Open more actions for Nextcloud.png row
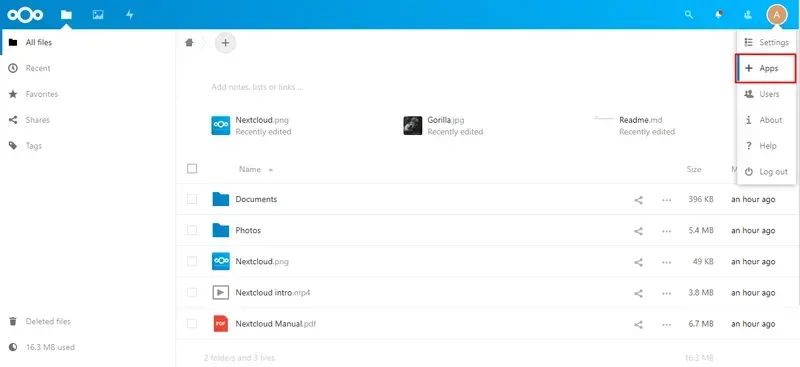Screen dimensions: 800x367 click(666, 262)
